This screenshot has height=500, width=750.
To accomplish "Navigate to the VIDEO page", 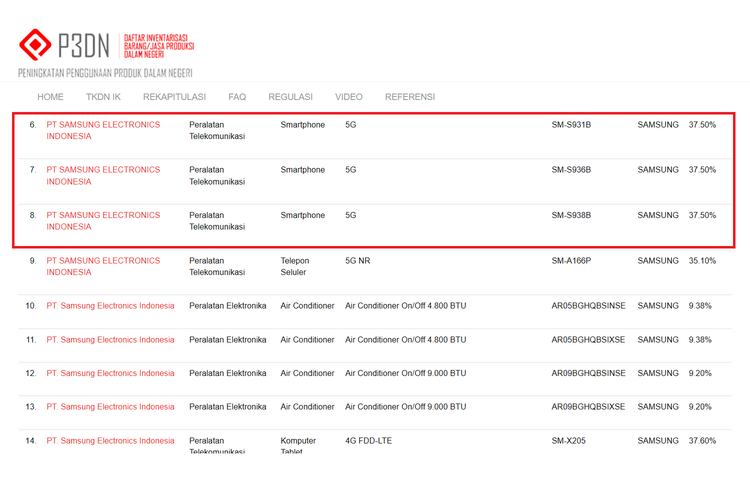I will coord(349,97).
